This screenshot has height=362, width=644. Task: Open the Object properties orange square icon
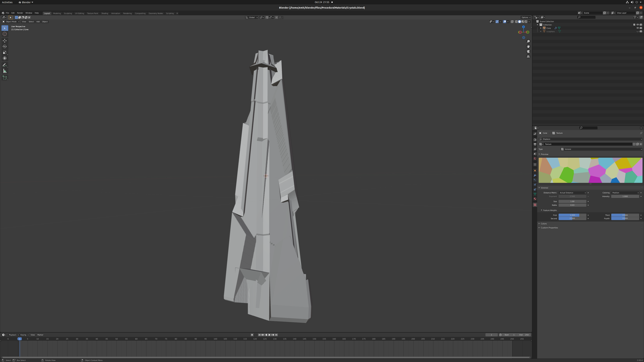(x=535, y=171)
